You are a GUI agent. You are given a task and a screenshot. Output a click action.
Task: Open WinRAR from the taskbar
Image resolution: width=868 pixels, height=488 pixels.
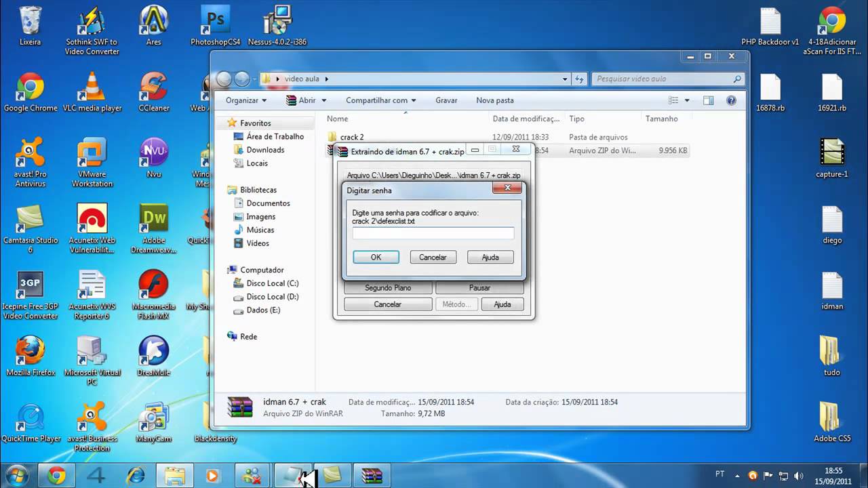(372, 476)
